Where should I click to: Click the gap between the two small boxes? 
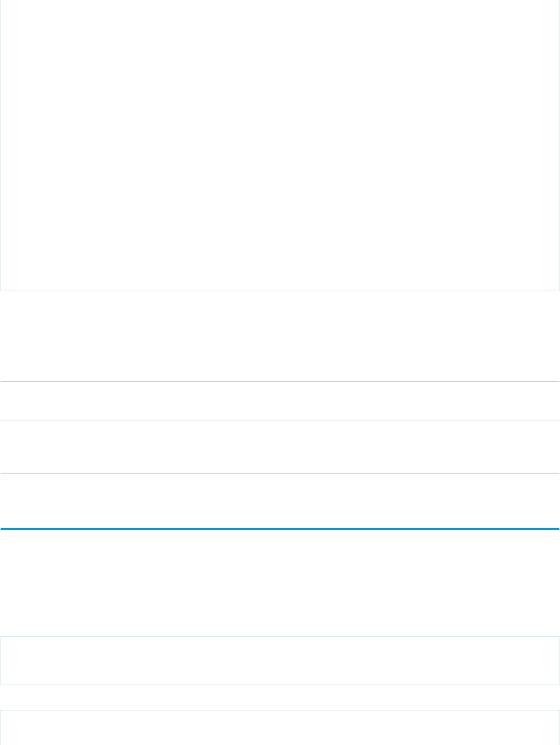(280, 697)
